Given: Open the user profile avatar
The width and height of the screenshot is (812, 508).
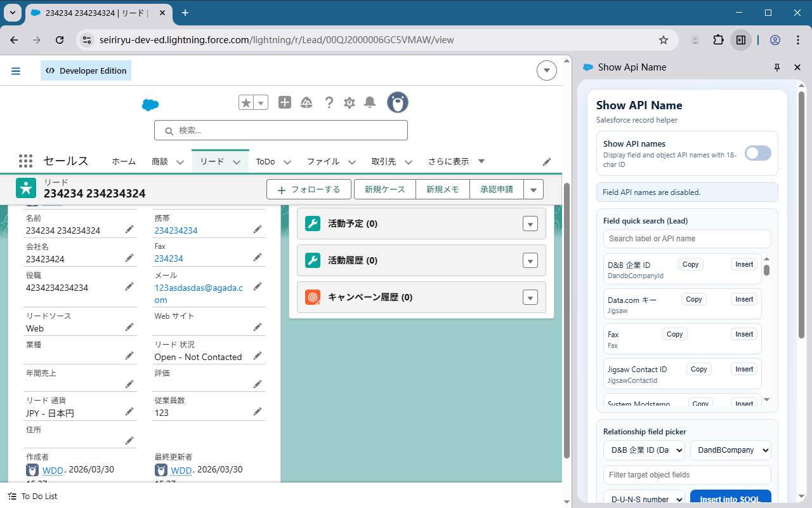Looking at the screenshot, I should [x=398, y=102].
